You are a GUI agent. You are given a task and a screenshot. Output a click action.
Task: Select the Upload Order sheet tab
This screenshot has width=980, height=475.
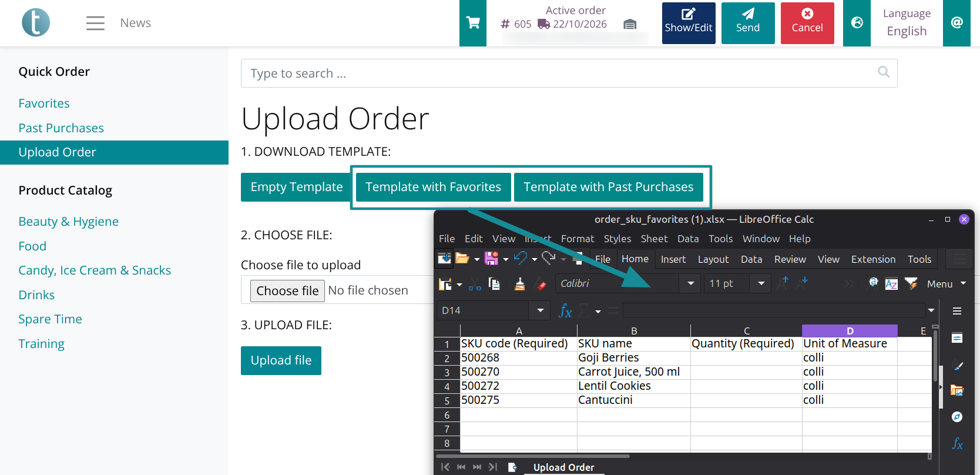tap(563, 467)
